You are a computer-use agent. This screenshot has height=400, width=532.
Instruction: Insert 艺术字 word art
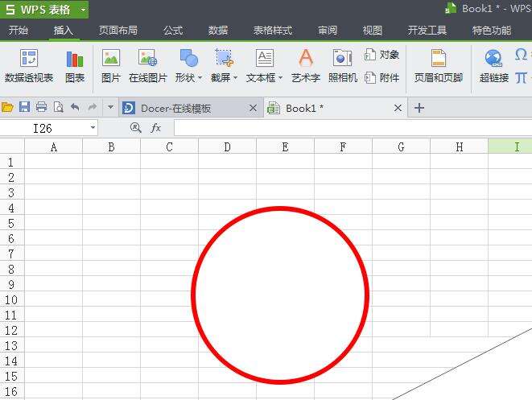306,66
